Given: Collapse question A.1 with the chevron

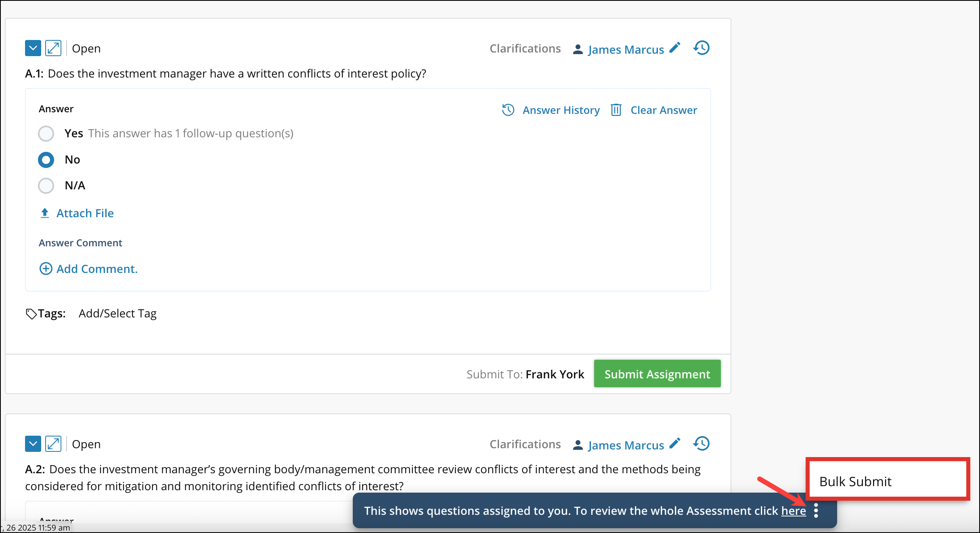Looking at the screenshot, I should [33, 48].
